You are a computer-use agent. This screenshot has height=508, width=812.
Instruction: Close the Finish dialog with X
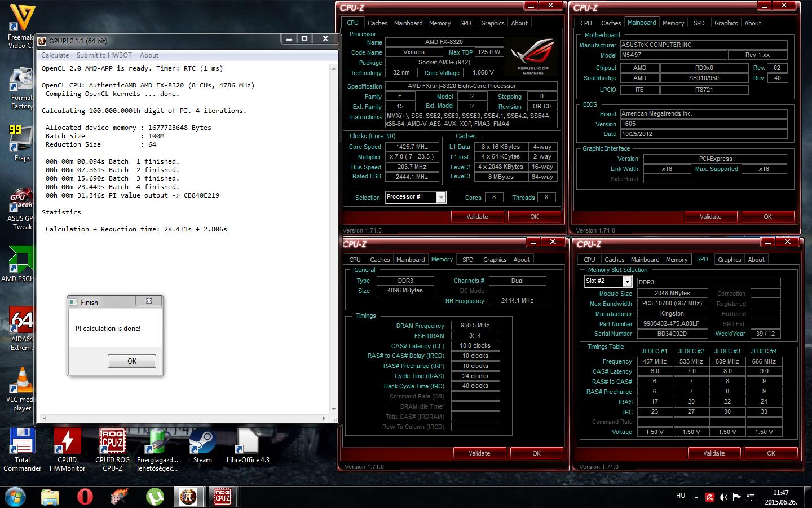tap(149, 301)
